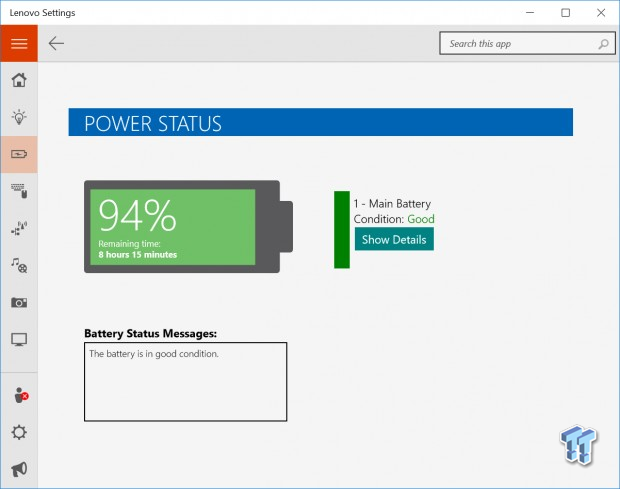620x489 pixels.
Task: Select the Power battery sidebar icon
Action: (19, 154)
